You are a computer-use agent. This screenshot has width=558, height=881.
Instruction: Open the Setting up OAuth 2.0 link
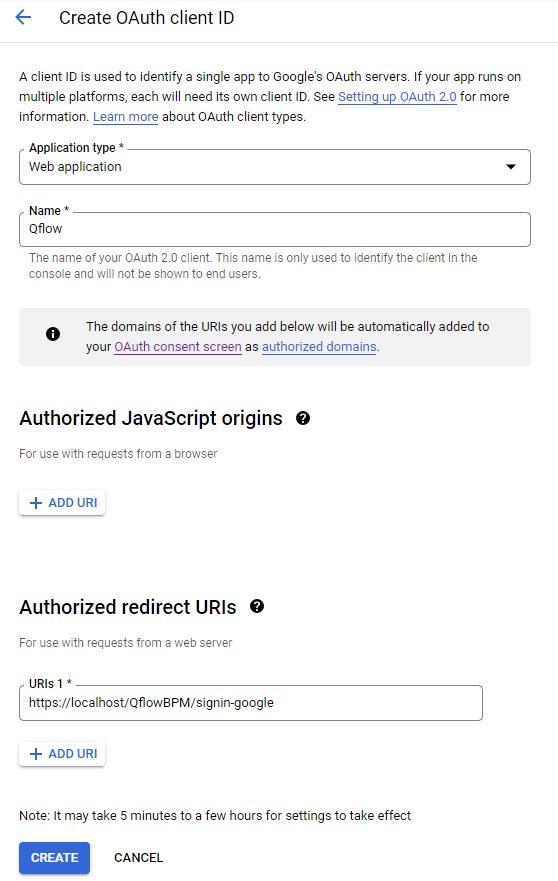point(397,97)
